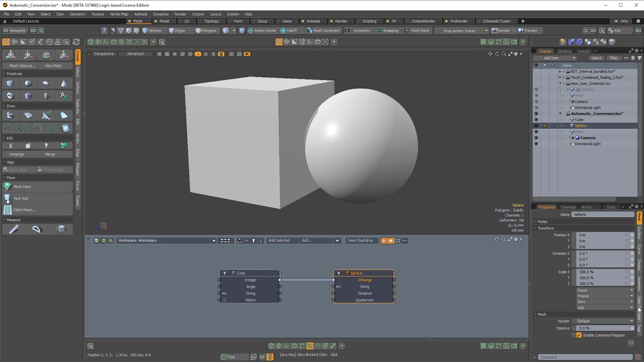Select the Cone primitive tool
644x362 pixels.
pyautogui.click(x=64, y=83)
